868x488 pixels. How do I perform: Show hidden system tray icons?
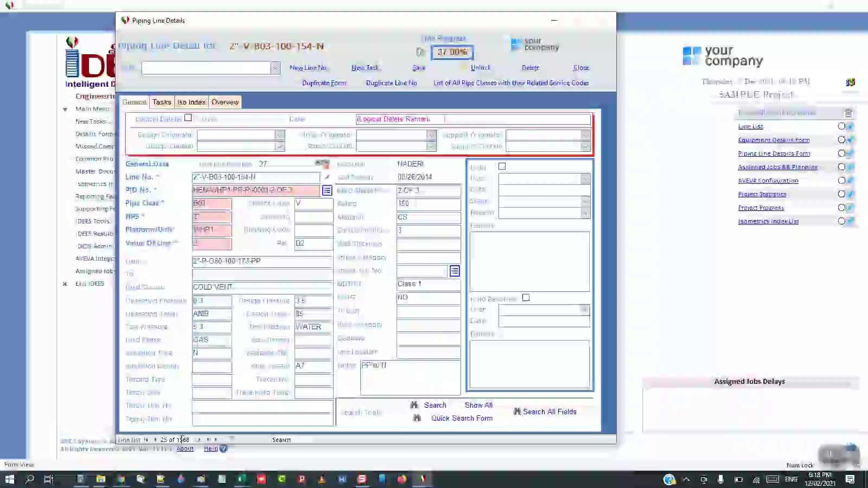pos(686,479)
